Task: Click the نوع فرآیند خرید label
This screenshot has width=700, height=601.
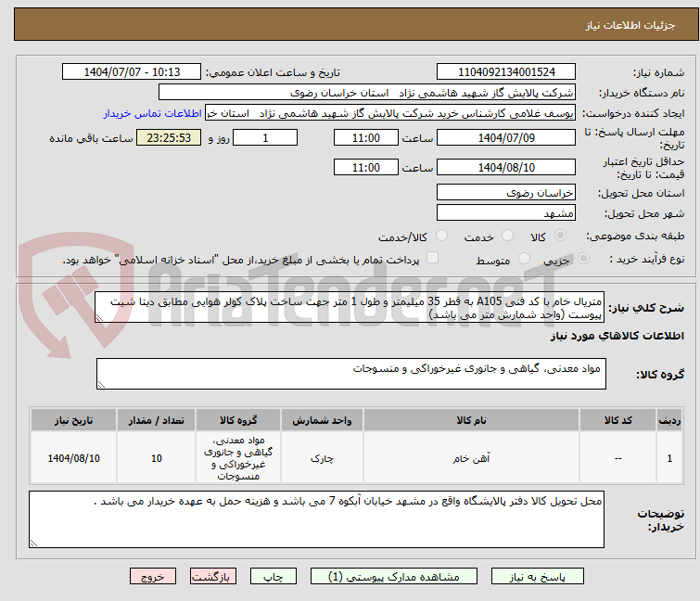Action: (x=647, y=259)
